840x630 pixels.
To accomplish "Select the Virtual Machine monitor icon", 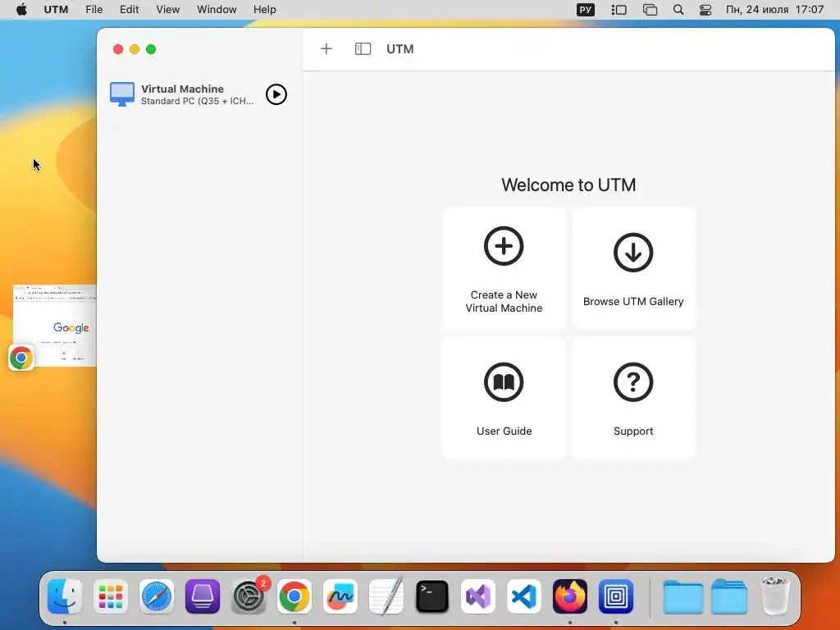I will [x=122, y=94].
